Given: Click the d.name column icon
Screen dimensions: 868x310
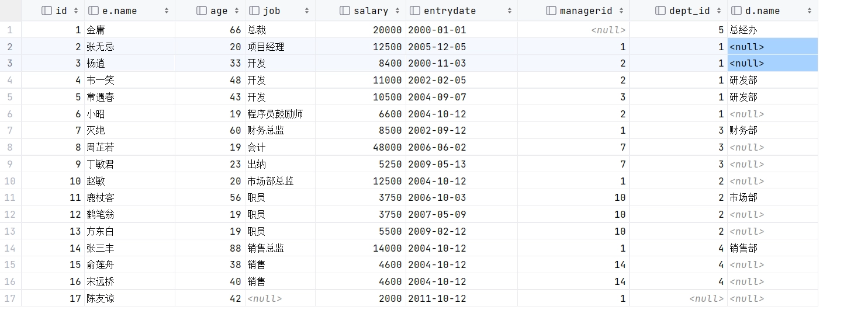Looking at the screenshot, I should 736,11.
